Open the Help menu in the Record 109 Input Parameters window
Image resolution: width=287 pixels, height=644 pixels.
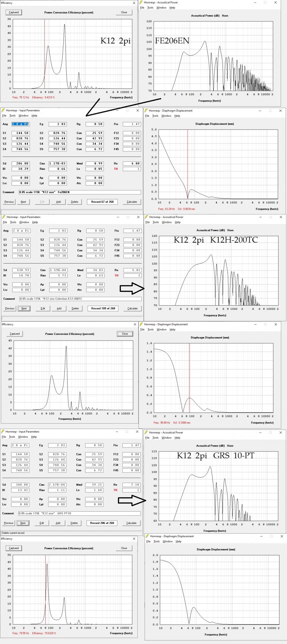(35, 222)
